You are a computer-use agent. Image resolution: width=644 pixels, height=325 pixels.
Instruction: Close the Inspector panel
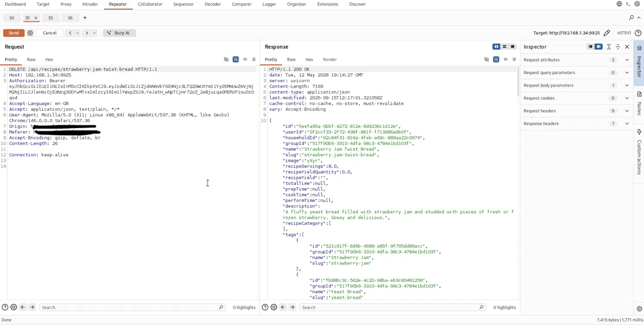(627, 47)
